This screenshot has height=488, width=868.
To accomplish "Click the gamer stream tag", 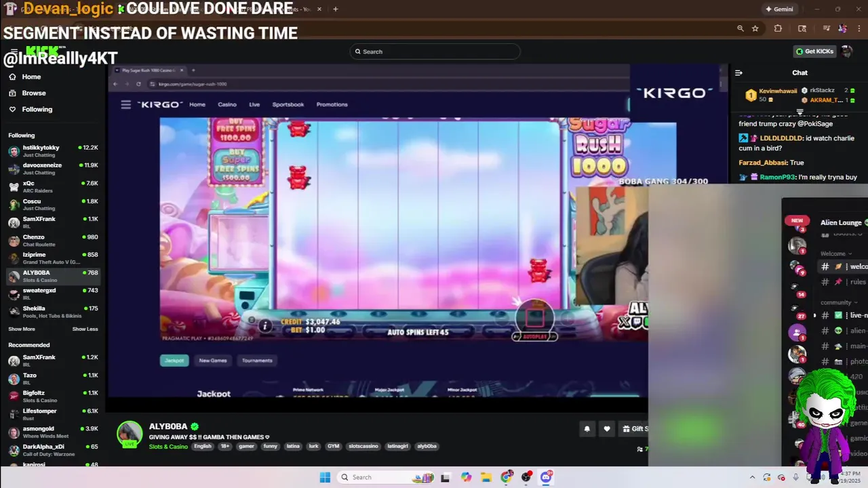I will pos(246,446).
